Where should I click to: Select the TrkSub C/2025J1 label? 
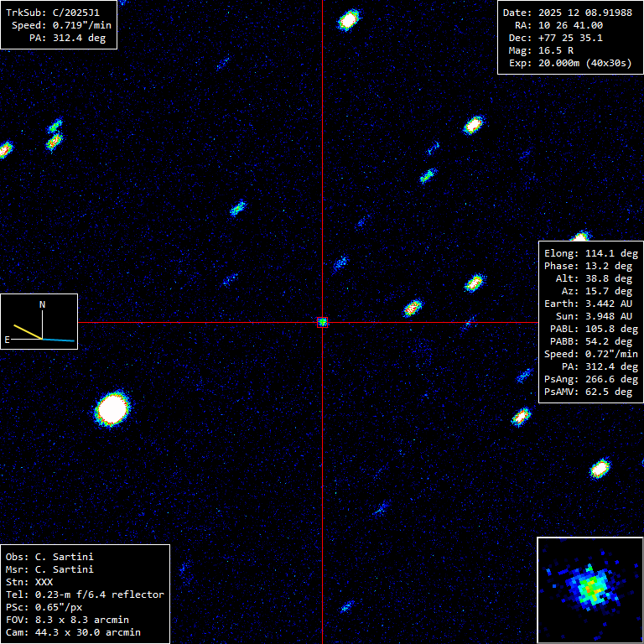point(58,13)
